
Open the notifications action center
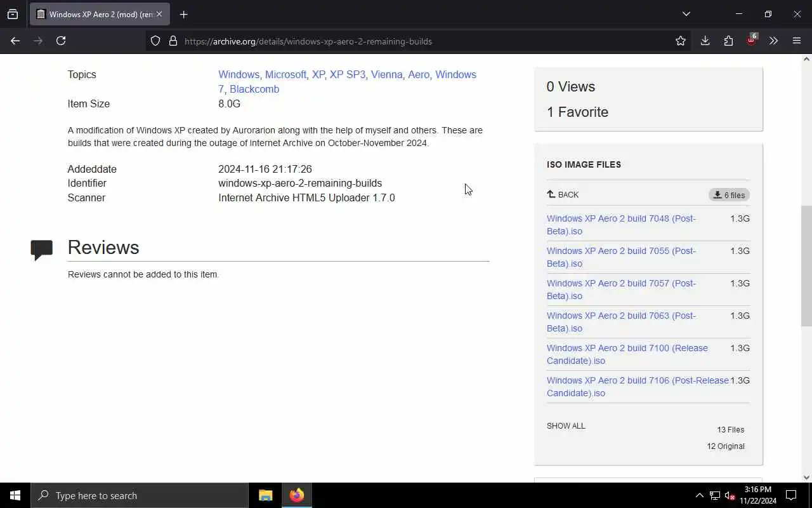[791, 495]
